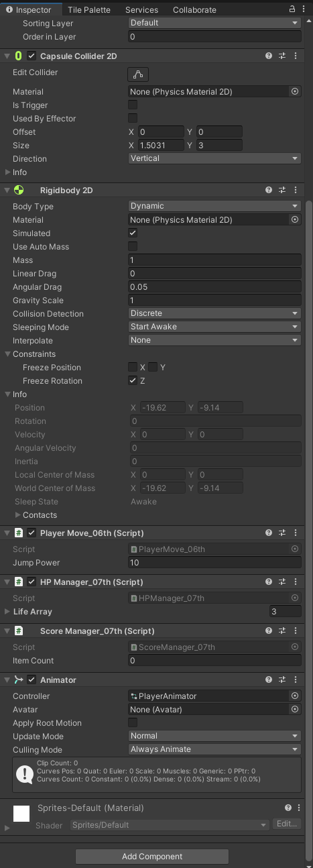
Task: Click the Mass input field
Action: click(214, 260)
